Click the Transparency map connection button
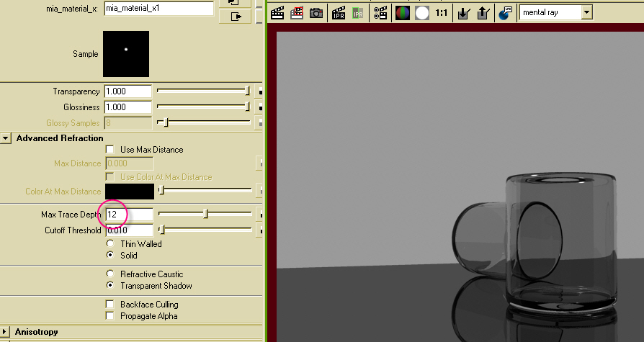This screenshot has height=342, width=644. tap(259, 91)
